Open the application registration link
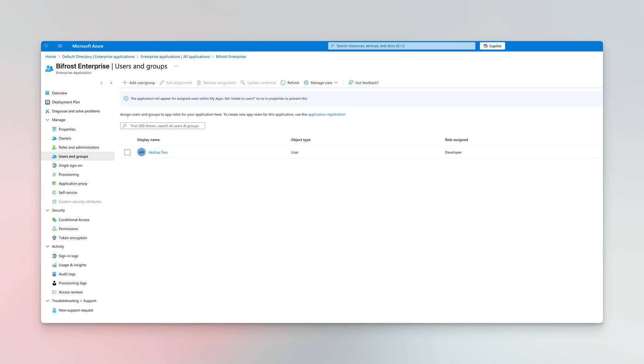Viewport: 644px width, 364px height. [x=327, y=115]
